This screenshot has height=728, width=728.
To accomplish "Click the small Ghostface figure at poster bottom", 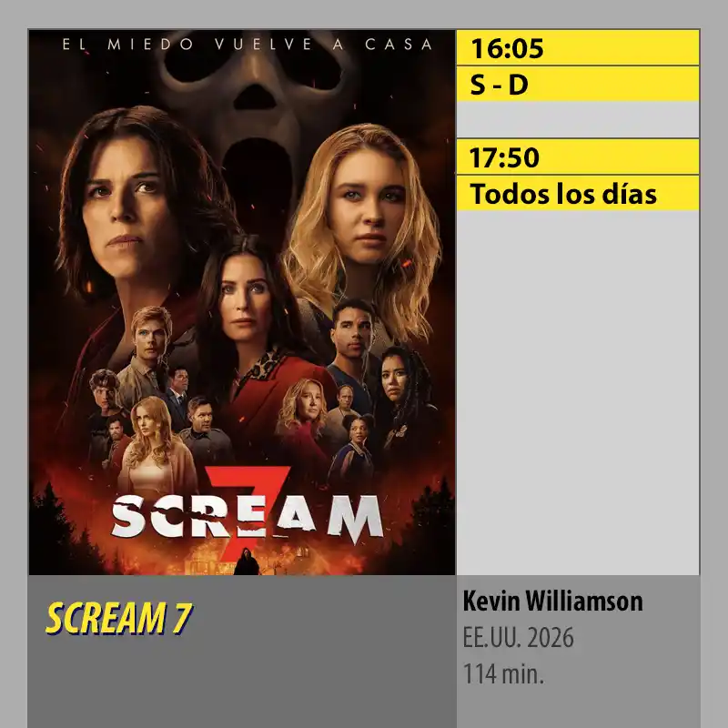I will pos(247,561).
